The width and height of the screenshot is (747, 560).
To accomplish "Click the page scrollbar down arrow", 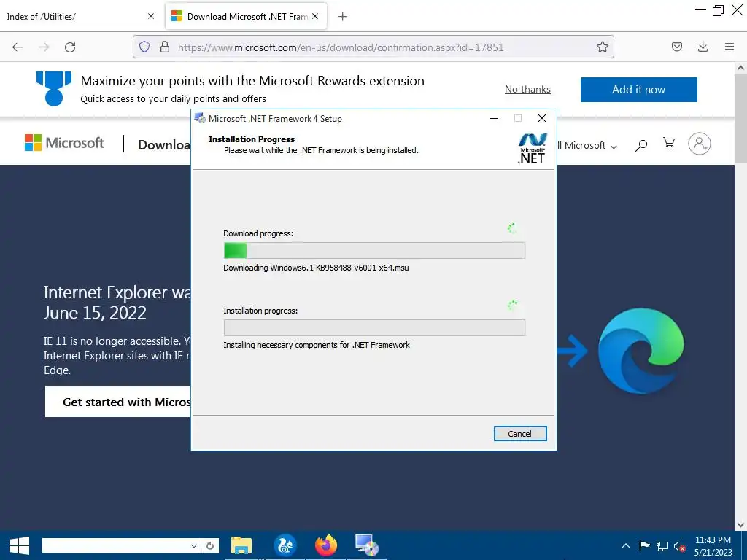I will pyautogui.click(x=740, y=524).
